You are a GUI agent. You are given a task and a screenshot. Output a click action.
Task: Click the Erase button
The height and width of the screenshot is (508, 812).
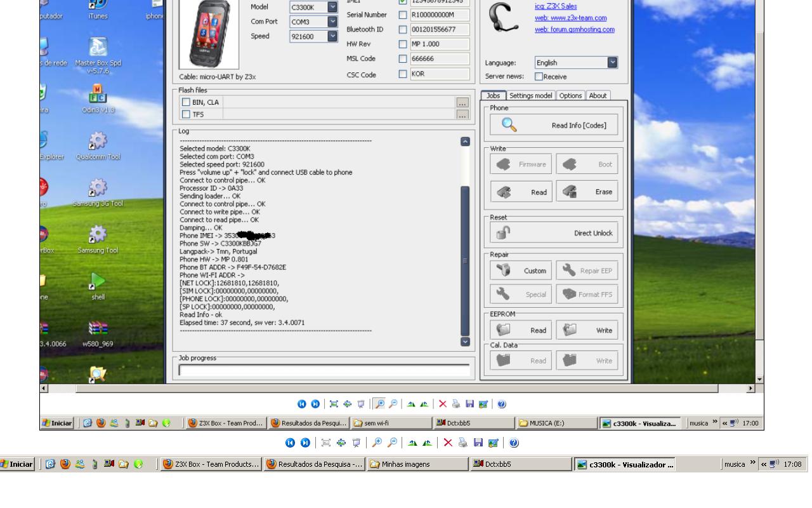587,192
